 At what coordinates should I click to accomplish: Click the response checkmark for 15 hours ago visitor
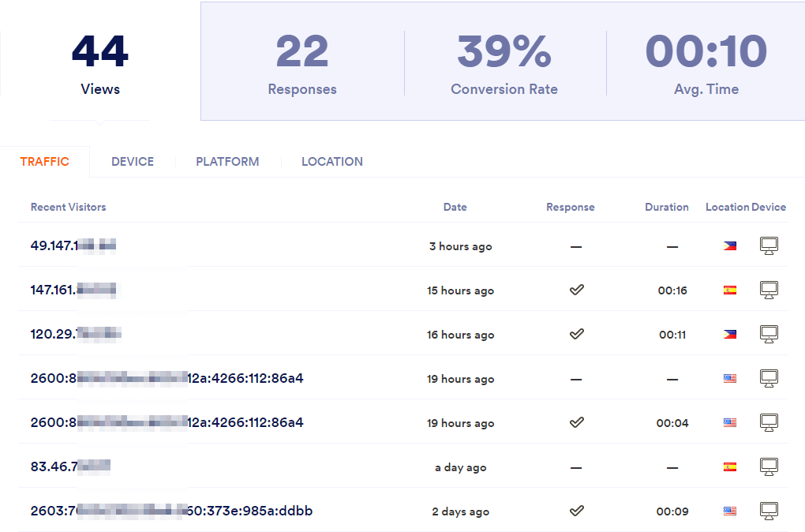click(x=576, y=290)
